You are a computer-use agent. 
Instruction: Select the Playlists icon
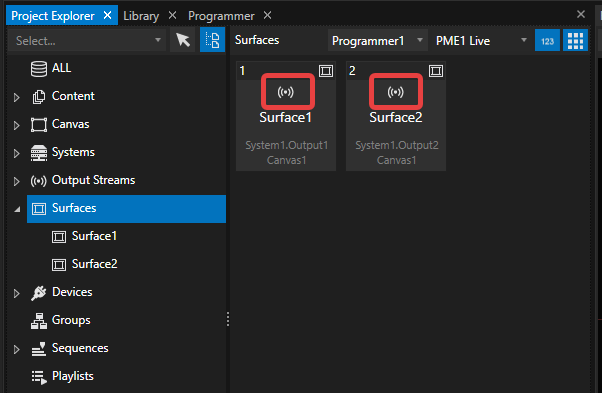coord(39,377)
